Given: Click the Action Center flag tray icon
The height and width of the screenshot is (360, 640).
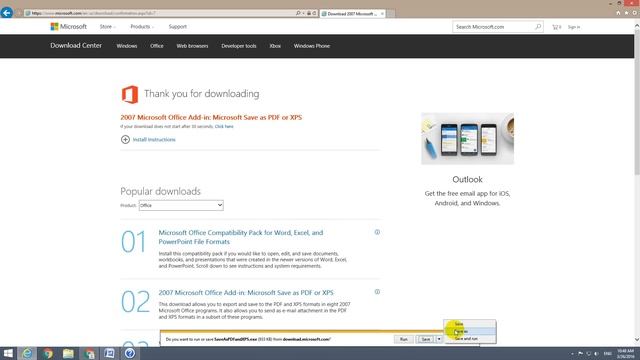Looking at the screenshot, I should point(580,353).
